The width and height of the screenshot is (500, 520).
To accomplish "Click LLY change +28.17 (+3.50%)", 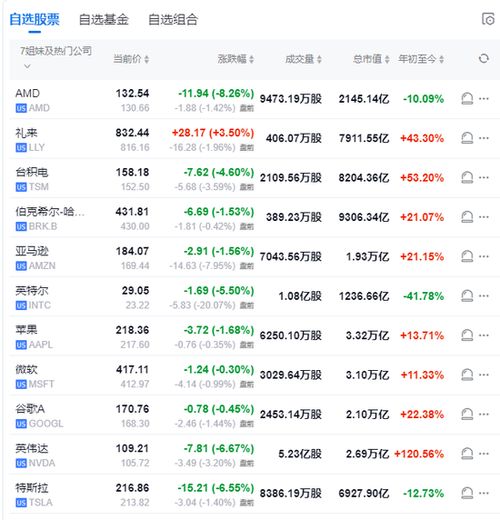I will point(213,133).
